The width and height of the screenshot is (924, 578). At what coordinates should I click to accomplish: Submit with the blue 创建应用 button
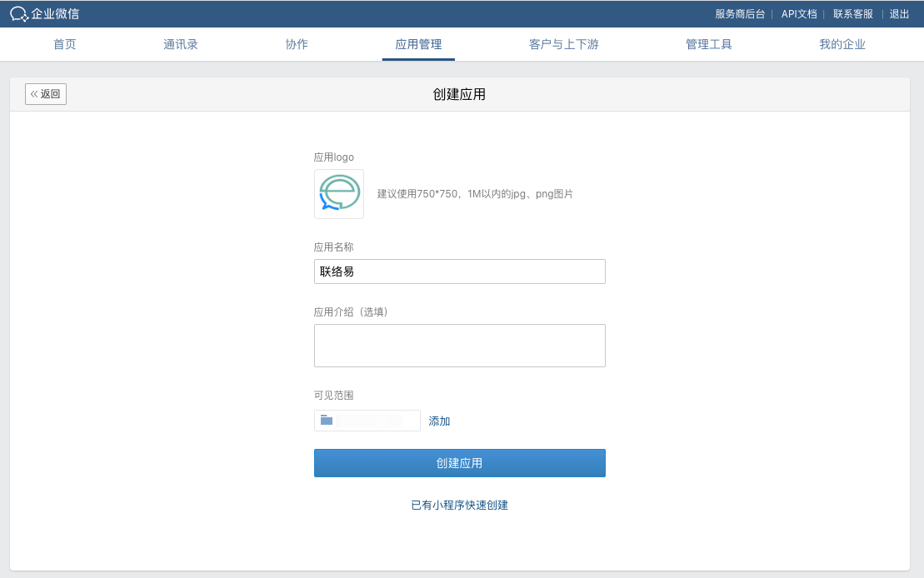pyautogui.click(x=459, y=463)
